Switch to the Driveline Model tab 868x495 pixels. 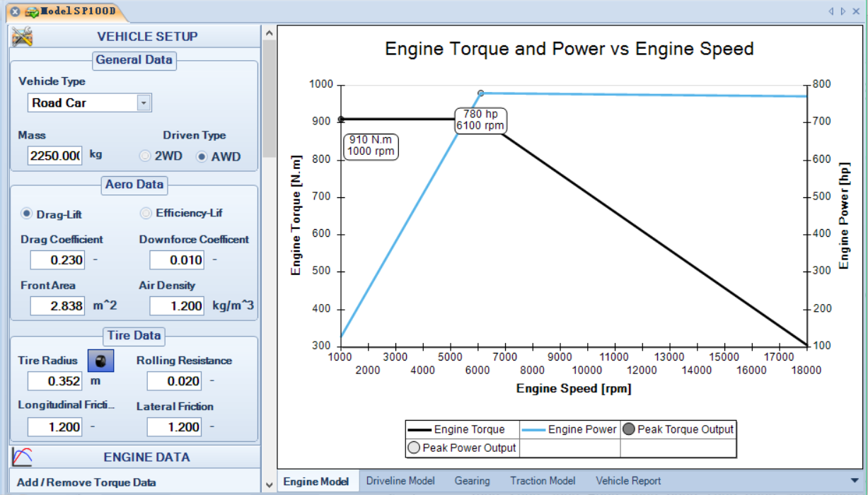click(400, 481)
